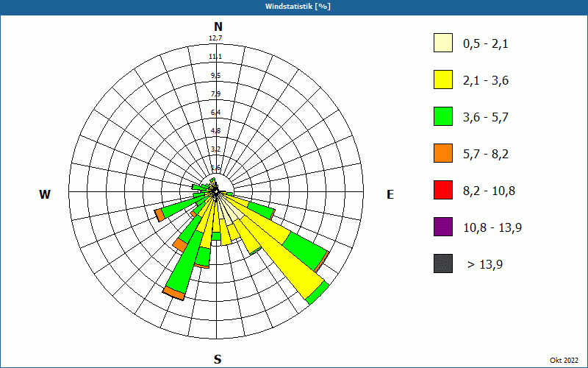Click the legend label '0,5 - 2,1'

[486, 44]
